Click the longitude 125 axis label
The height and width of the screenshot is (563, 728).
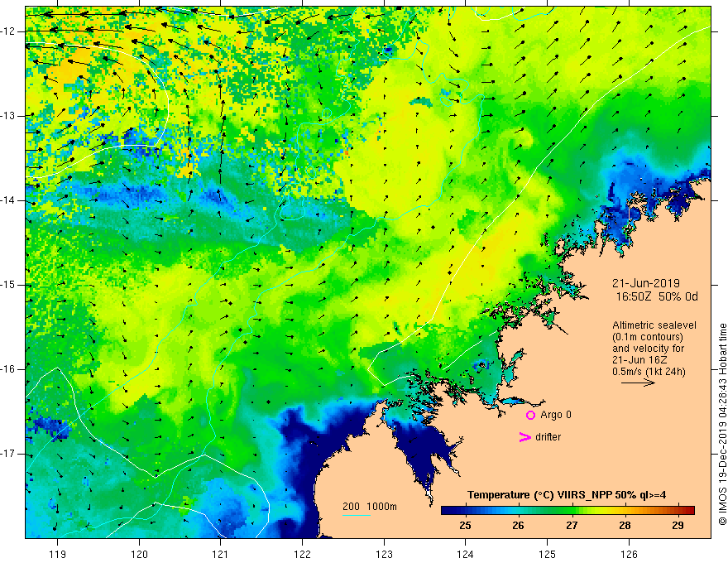548,554
